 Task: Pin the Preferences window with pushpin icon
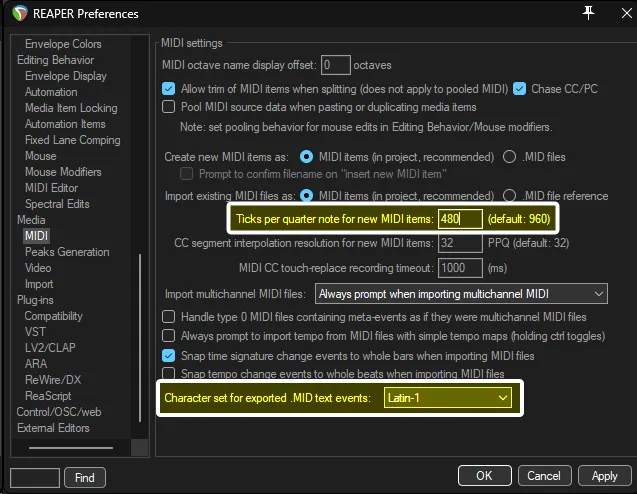click(588, 13)
